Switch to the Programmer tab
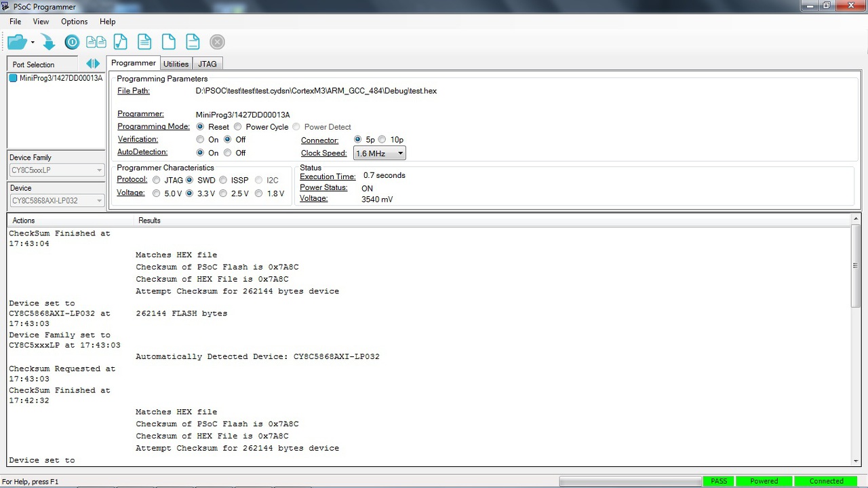Viewport: 868px width, 488px height. pos(134,63)
